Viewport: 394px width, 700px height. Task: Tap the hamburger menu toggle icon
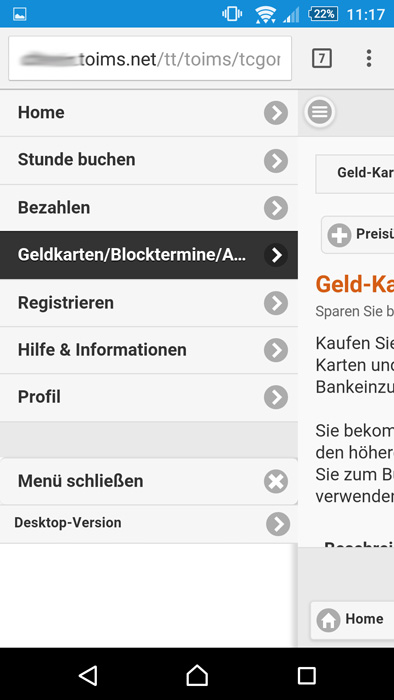point(319,112)
